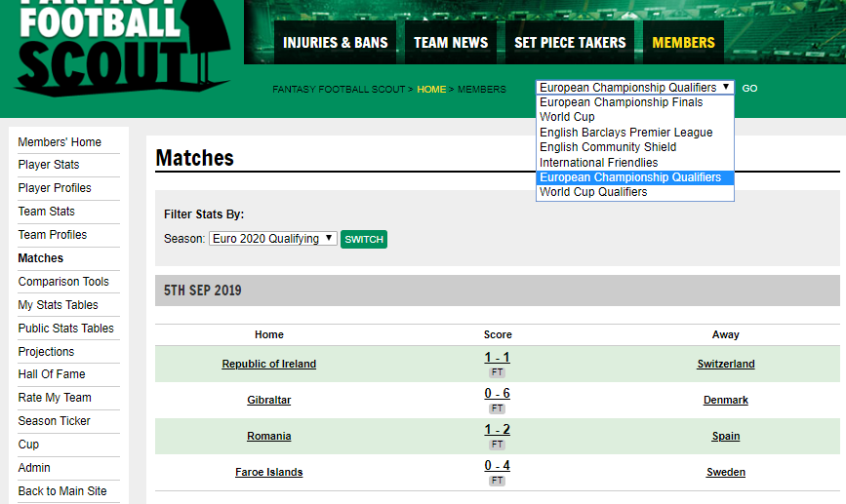Open Sweden team link
The width and height of the screenshot is (846, 504).
[x=726, y=472]
